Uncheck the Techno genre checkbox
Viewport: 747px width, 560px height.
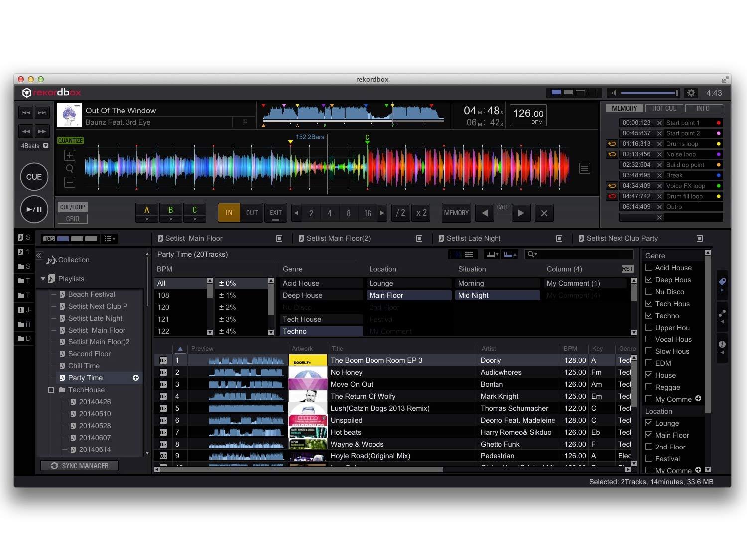click(x=649, y=315)
